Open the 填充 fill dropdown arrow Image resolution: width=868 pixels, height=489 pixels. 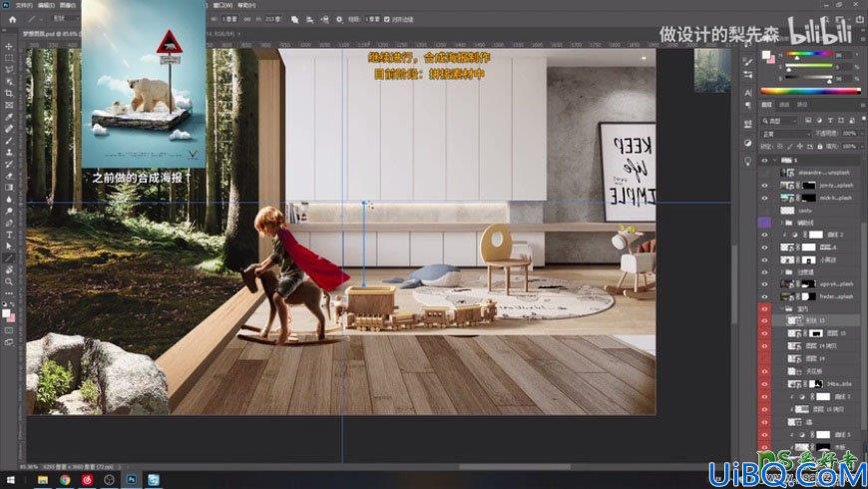click(860, 147)
